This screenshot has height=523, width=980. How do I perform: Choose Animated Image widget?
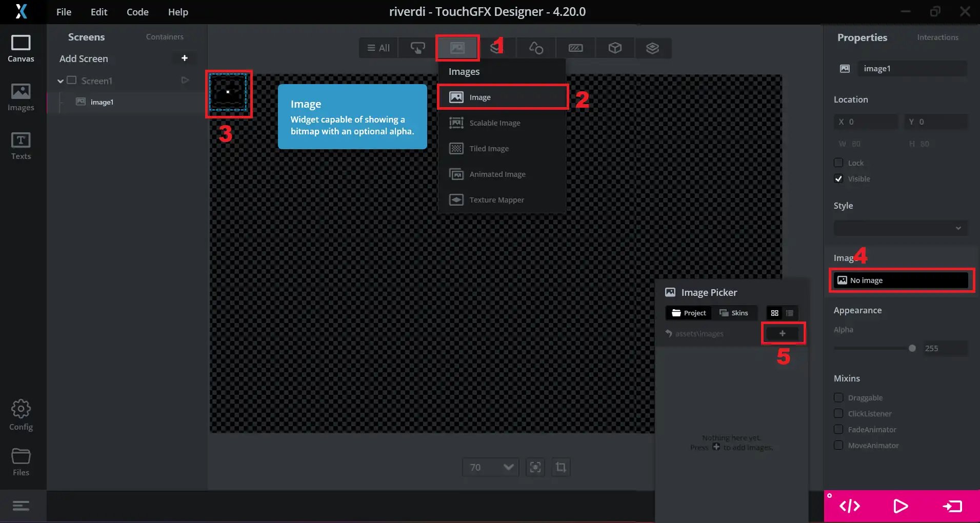(x=503, y=174)
